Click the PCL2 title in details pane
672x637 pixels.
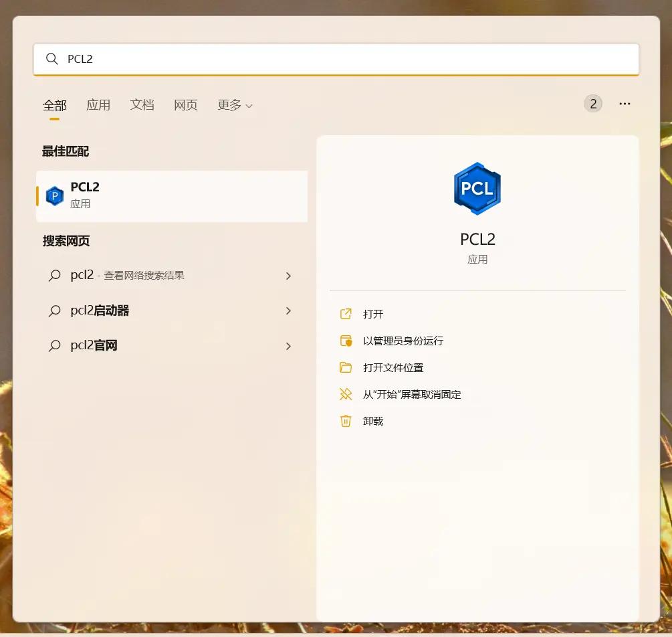point(477,240)
